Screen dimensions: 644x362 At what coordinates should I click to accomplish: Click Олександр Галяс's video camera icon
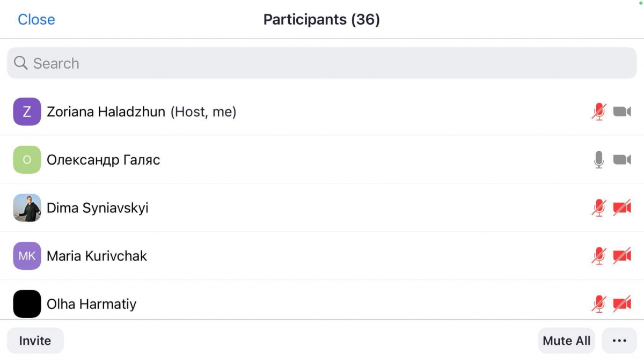tap(622, 160)
